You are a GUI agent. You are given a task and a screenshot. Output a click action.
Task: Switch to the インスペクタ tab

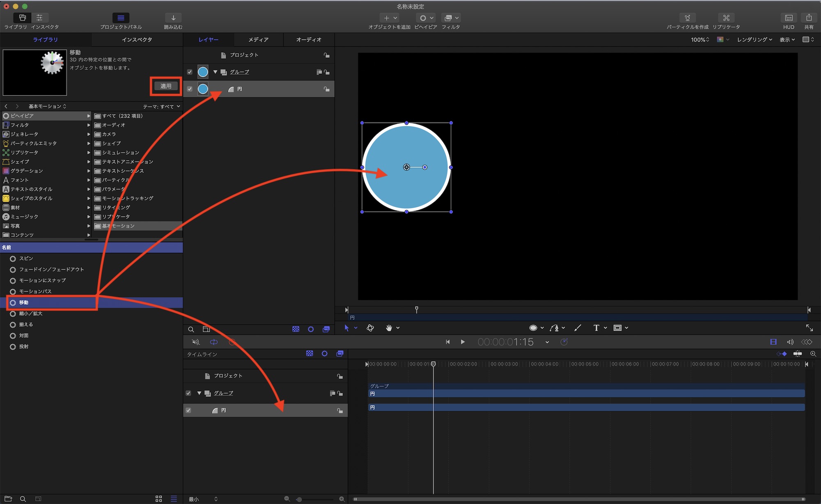pos(137,39)
